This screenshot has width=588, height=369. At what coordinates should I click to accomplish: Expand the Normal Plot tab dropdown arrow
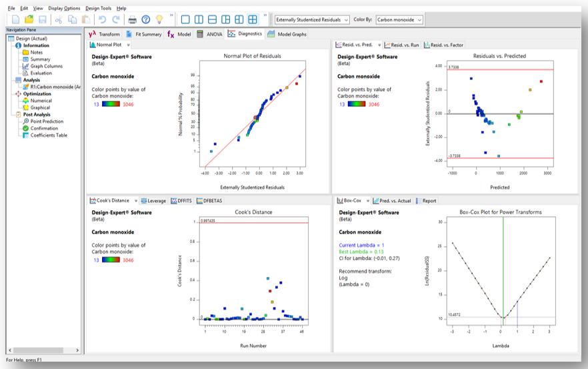click(128, 45)
